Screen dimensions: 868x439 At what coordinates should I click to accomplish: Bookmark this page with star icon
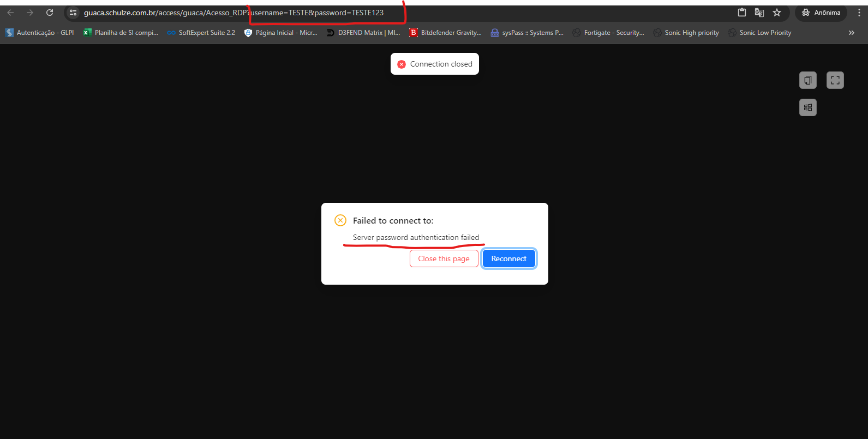777,13
